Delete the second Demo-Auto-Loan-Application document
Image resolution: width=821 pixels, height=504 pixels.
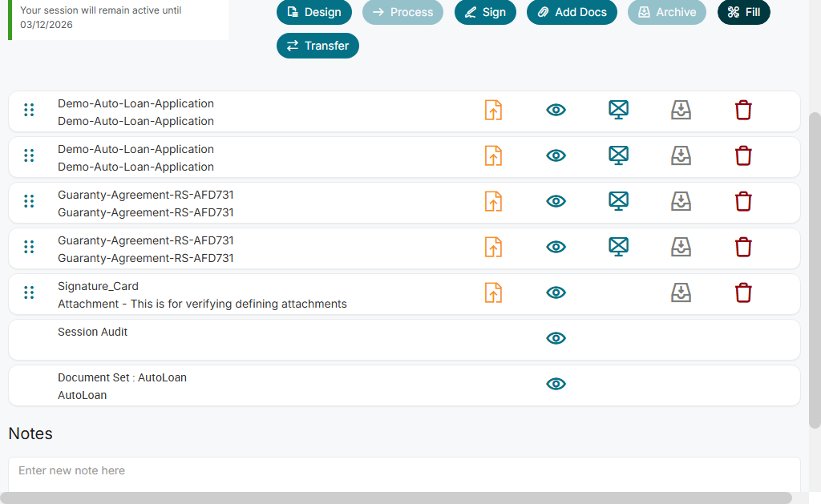pos(743,155)
